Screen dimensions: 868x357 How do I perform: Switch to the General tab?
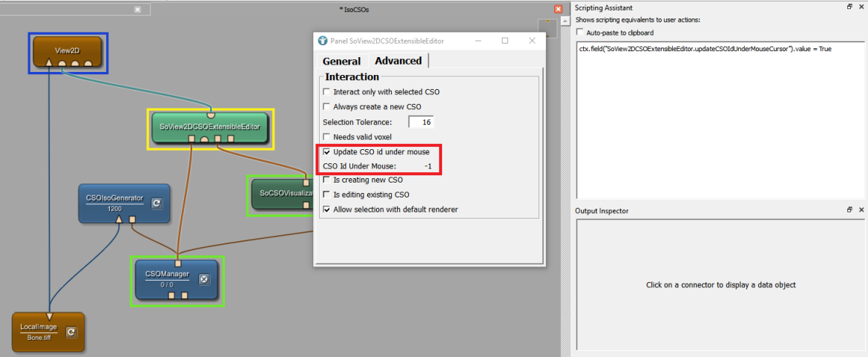coord(341,61)
